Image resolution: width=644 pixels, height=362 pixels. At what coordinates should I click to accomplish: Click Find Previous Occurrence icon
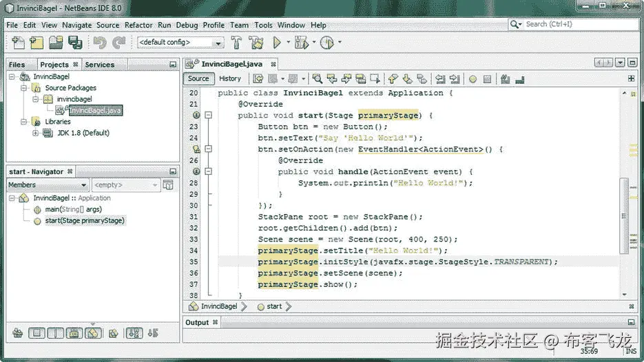332,79
